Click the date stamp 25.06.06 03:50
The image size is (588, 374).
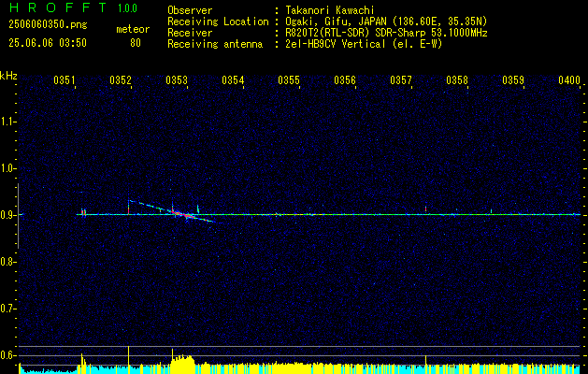tap(48, 43)
